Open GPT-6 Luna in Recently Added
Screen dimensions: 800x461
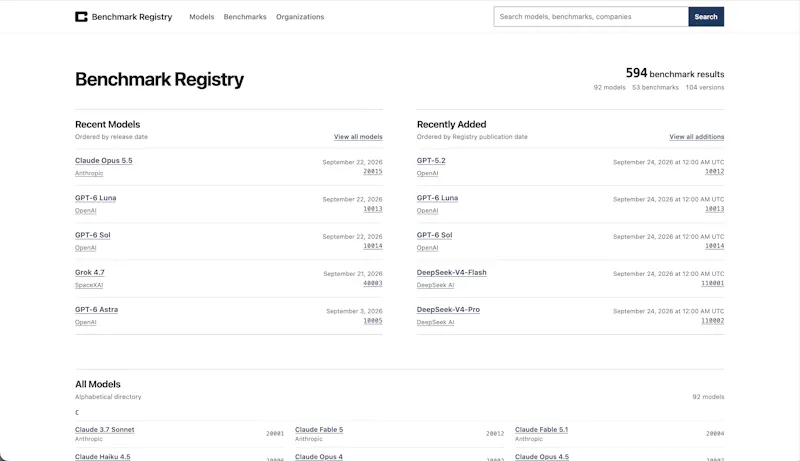(437, 198)
